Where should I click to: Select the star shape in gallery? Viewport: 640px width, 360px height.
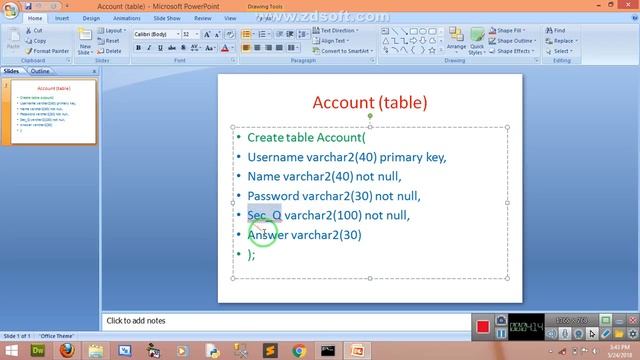tap(432, 50)
